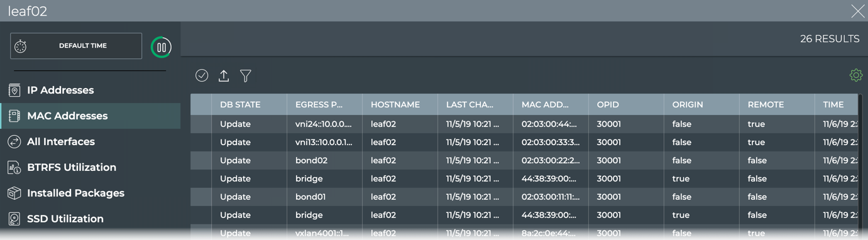Click the IP Addresses sidebar icon
Screen dimensions: 868x240
point(14,90)
